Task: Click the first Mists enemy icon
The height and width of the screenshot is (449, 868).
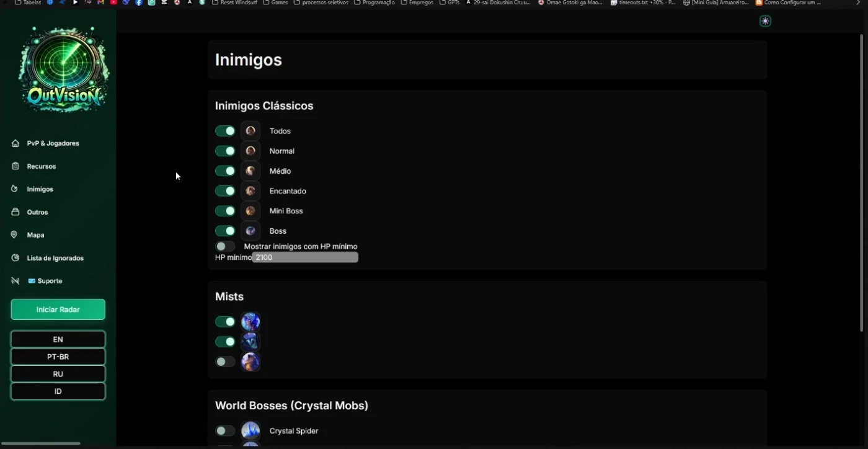Action: [x=250, y=321]
